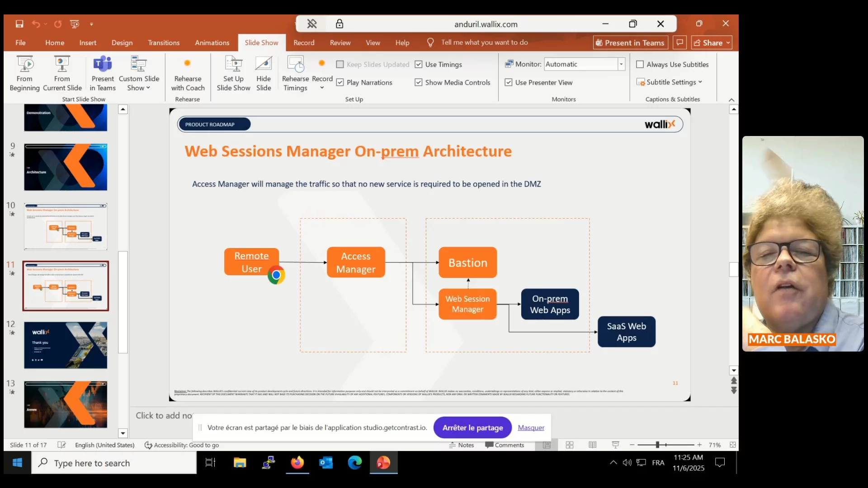This screenshot has height=488, width=868.
Task: Start slideshow From Beginning
Action: pos(25,73)
